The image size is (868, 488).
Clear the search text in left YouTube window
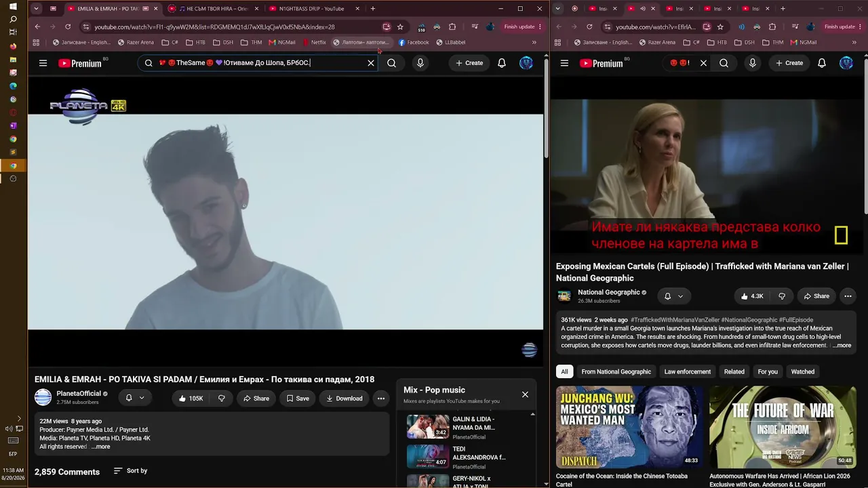coord(371,63)
